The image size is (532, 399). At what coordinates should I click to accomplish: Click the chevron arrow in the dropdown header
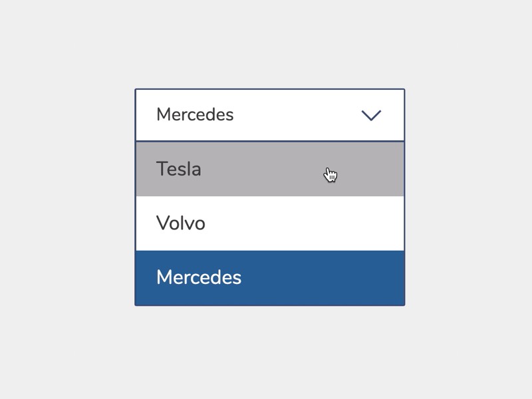click(x=371, y=116)
